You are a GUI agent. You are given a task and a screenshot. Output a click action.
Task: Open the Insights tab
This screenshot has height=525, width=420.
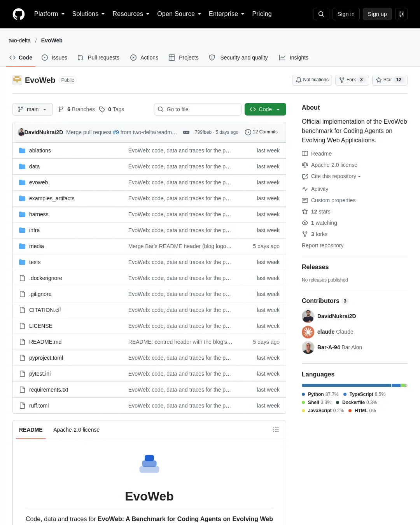click(x=294, y=58)
